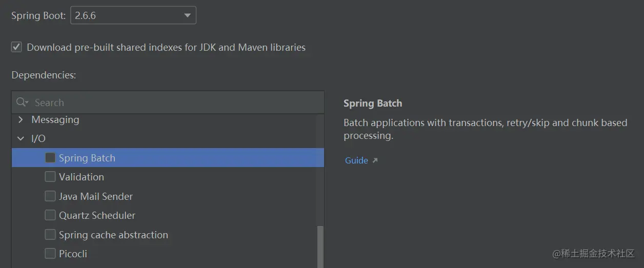Select the Picocli row text
The image size is (644, 268).
pos(73,254)
